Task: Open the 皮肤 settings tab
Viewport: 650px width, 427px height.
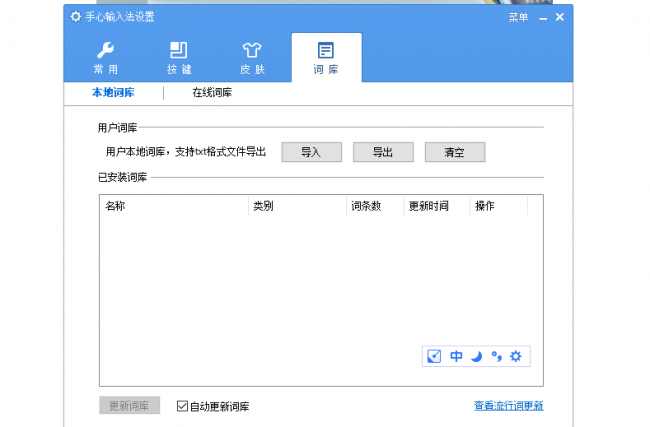Action: point(252,58)
